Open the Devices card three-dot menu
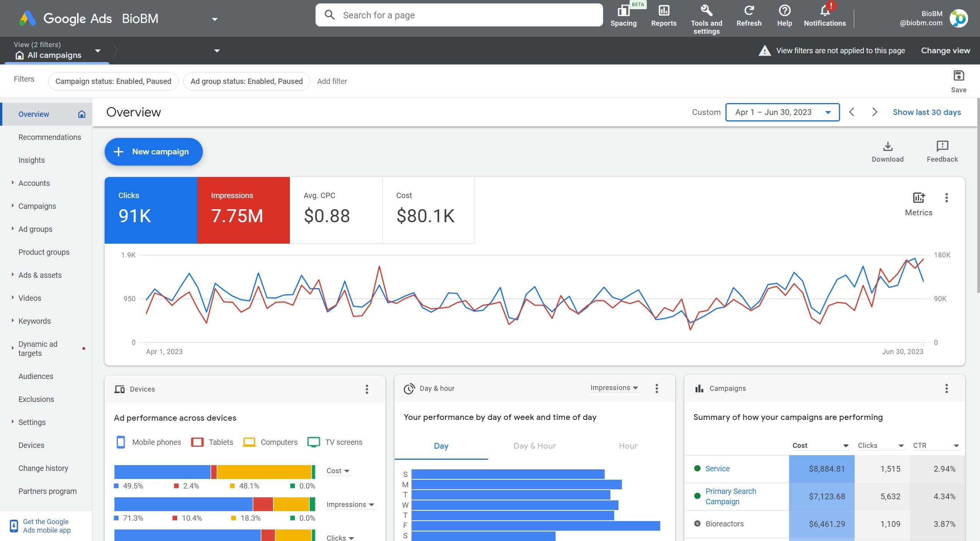 coord(367,389)
